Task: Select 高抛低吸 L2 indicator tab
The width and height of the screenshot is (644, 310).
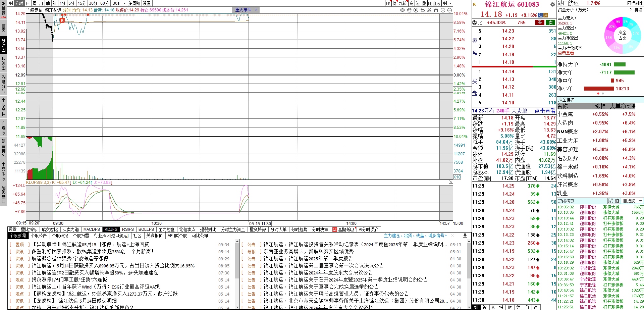Action: [x=343, y=229]
